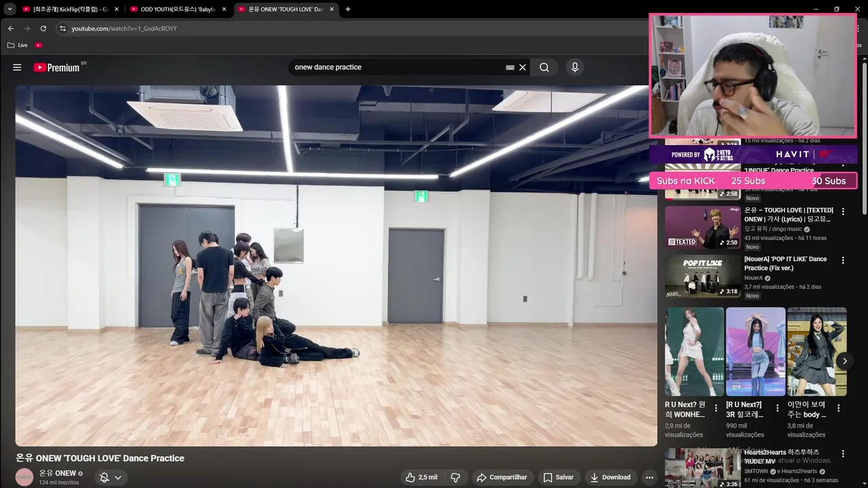Open options for R U Next WONHEE short
Viewport: 868px width, 488px height.
click(x=715, y=408)
